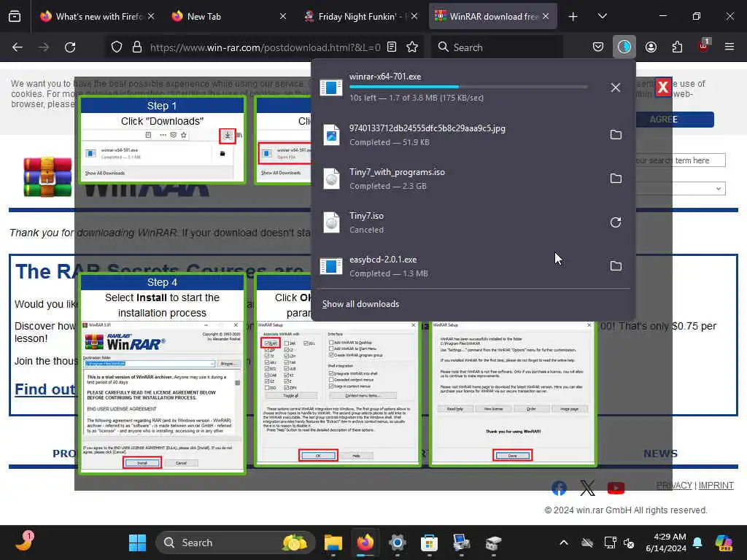The width and height of the screenshot is (747, 560).
Task: Open the IMPRINT link in footer
Action: 716,485
